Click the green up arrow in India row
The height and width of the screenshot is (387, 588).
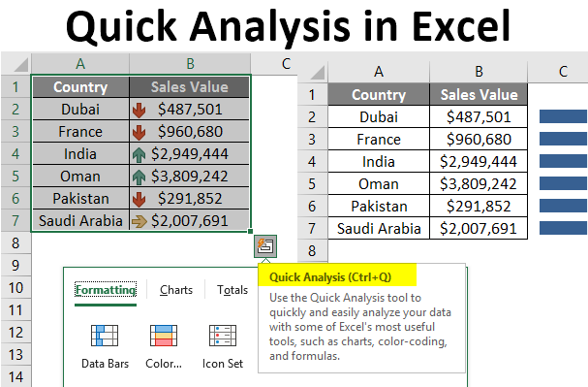(x=139, y=154)
